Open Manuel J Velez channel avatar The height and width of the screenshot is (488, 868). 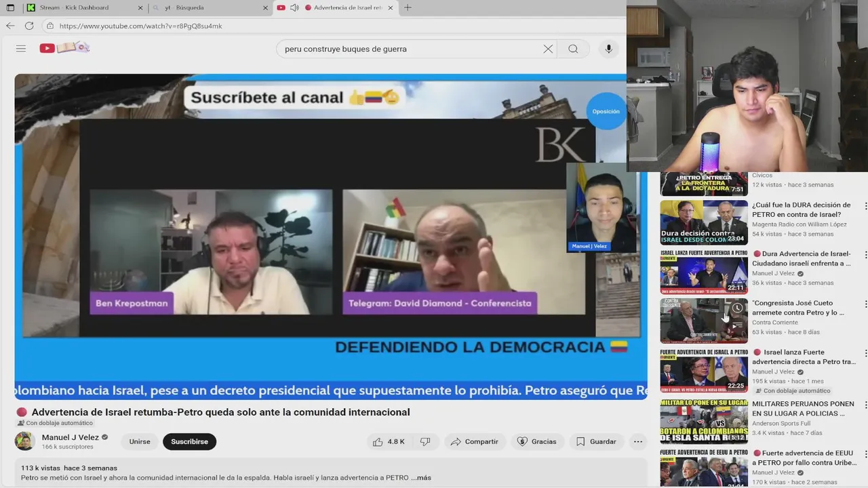click(25, 441)
